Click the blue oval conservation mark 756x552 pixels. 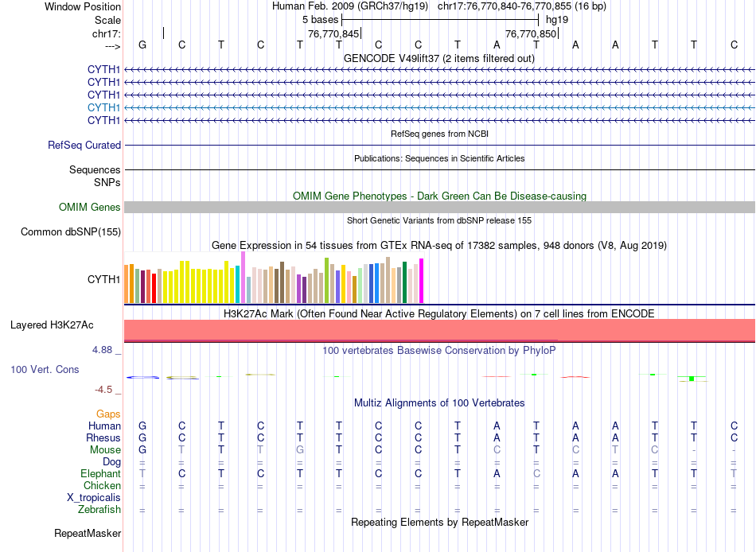click(x=142, y=377)
